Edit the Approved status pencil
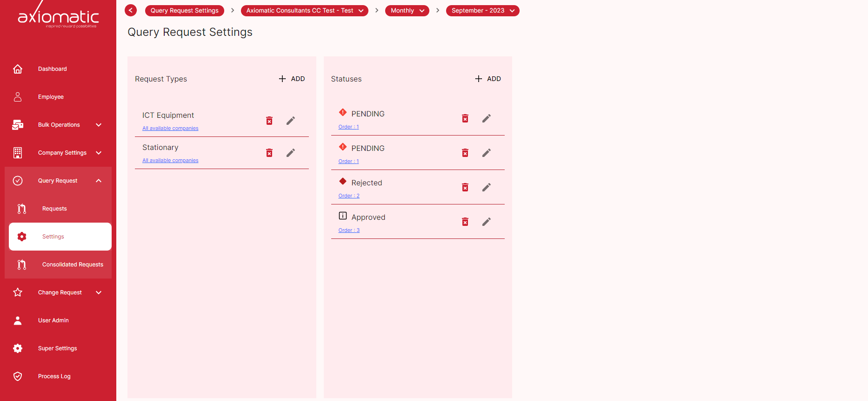Screen dimensions: 868x401 [x=487, y=222]
